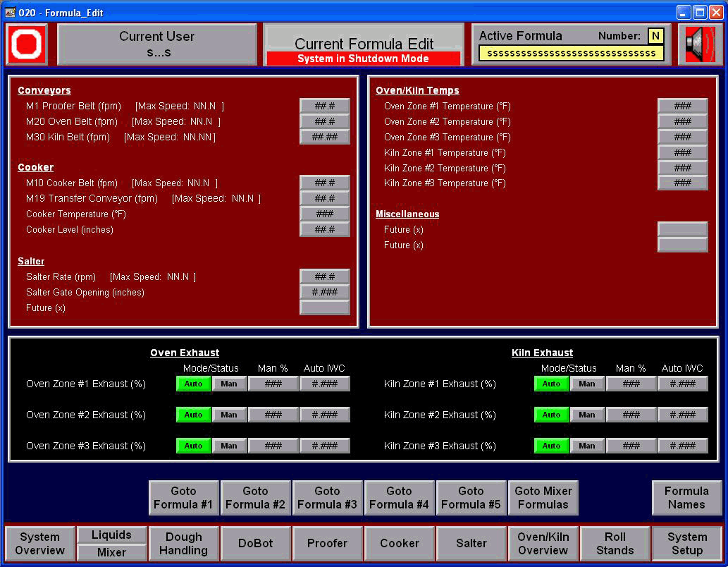Go to Formula #1
Screen dimensions: 728x567
click(183, 498)
